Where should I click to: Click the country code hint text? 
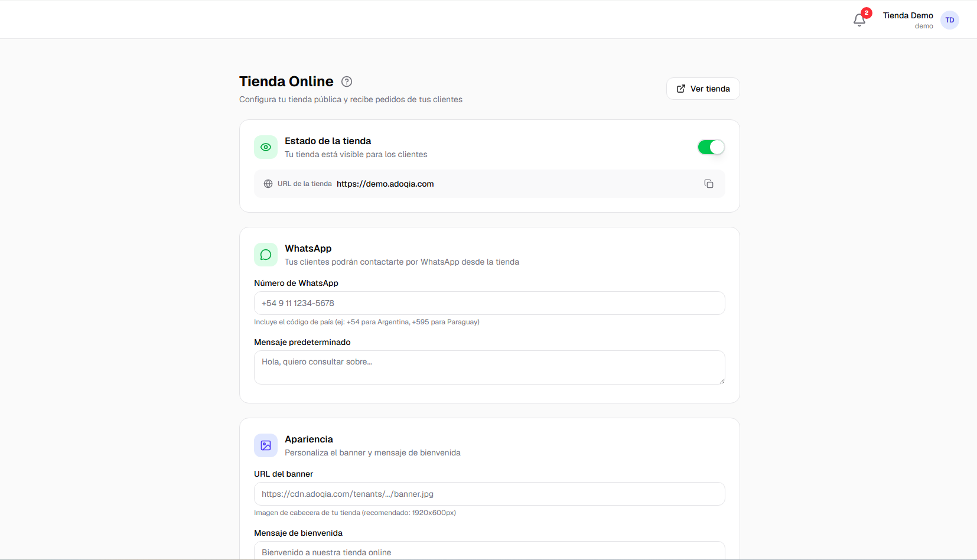click(x=367, y=322)
